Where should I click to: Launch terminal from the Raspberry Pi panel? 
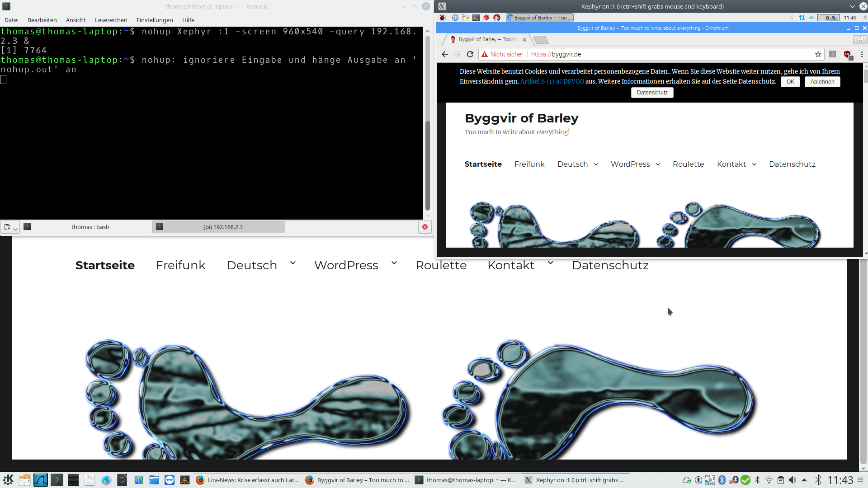[x=476, y=18]
